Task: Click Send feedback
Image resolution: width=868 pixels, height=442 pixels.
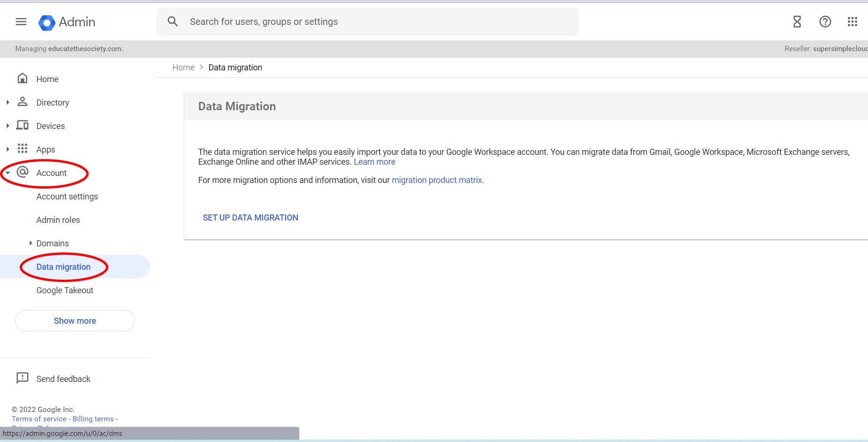Action: [63, 379]
